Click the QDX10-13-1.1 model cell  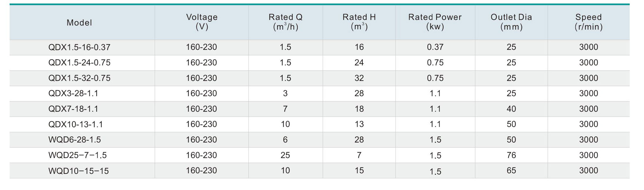(x=75, y=124)
